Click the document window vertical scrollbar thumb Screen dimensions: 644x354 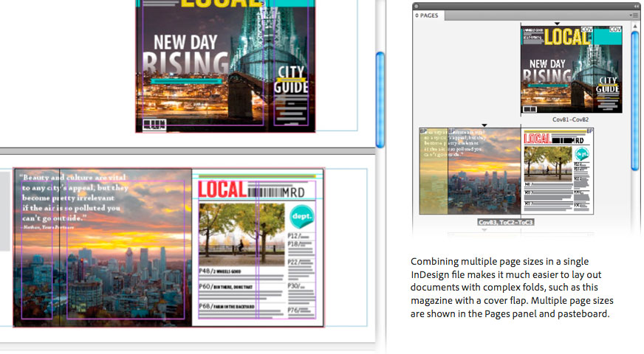[x=380, y=100]
